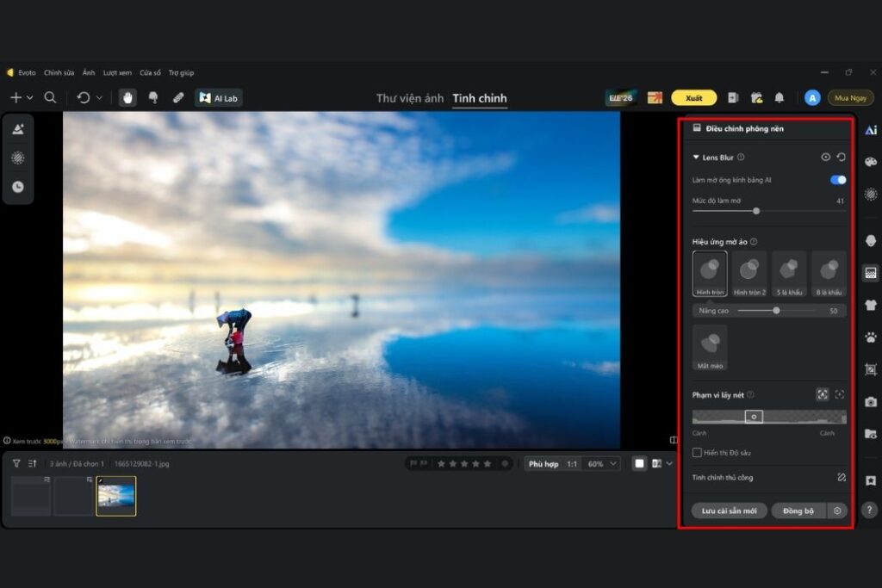Click the zoom magnifier icon

click(x=50, y=98)
